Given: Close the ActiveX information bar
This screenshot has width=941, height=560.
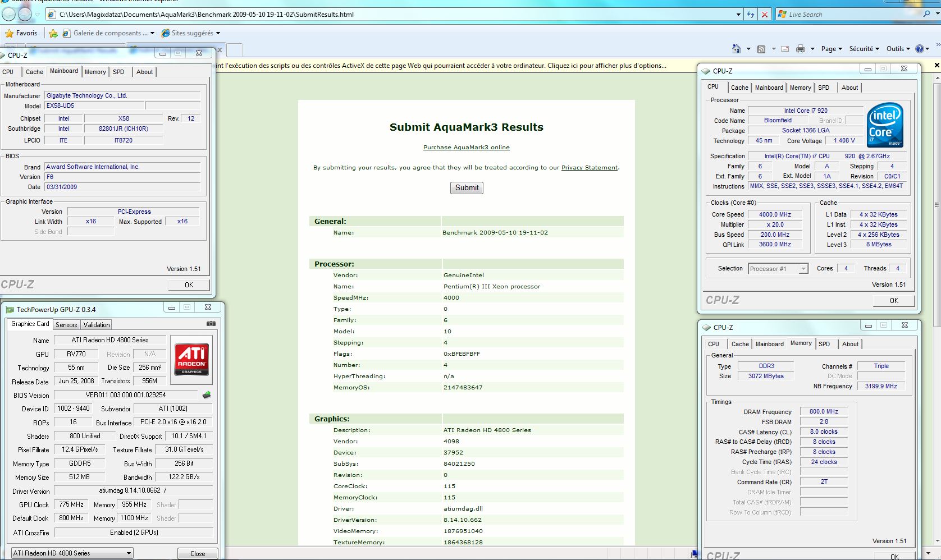Looking at the screenshot, I should (937, 66).
